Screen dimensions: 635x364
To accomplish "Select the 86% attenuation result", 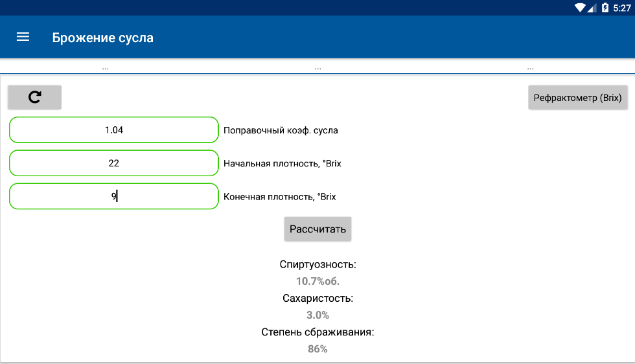I will coord(318,349).
